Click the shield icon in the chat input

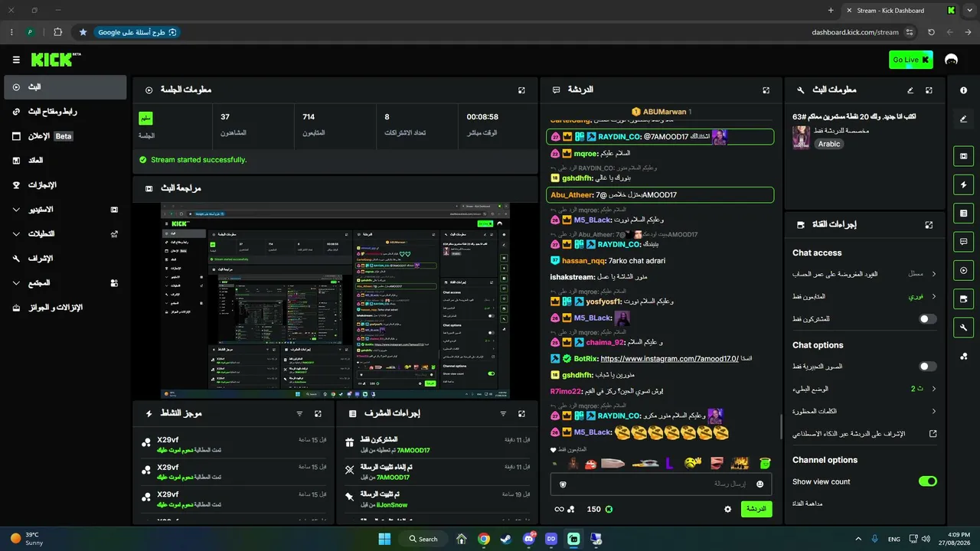coord(563,484)
